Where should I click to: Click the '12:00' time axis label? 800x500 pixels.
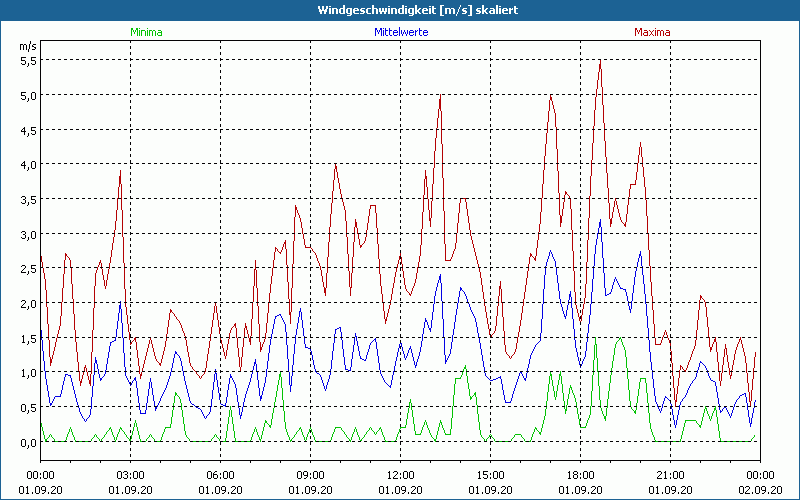tap(401, 476)
